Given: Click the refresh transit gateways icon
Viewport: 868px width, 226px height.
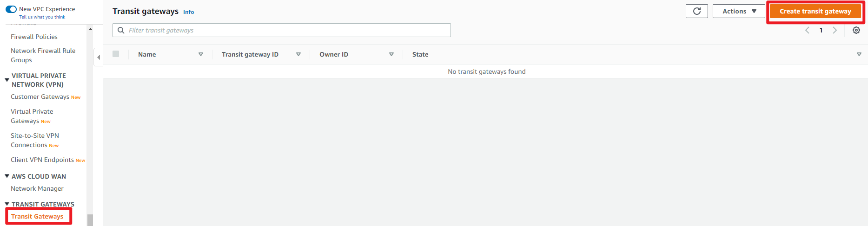Looking at the screenshot, I should [x=696, y=11].
